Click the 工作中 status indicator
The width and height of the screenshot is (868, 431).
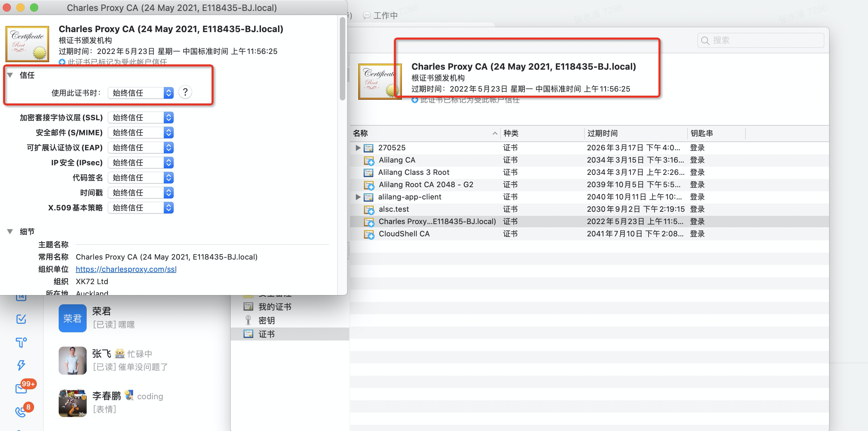pos(381,15)
